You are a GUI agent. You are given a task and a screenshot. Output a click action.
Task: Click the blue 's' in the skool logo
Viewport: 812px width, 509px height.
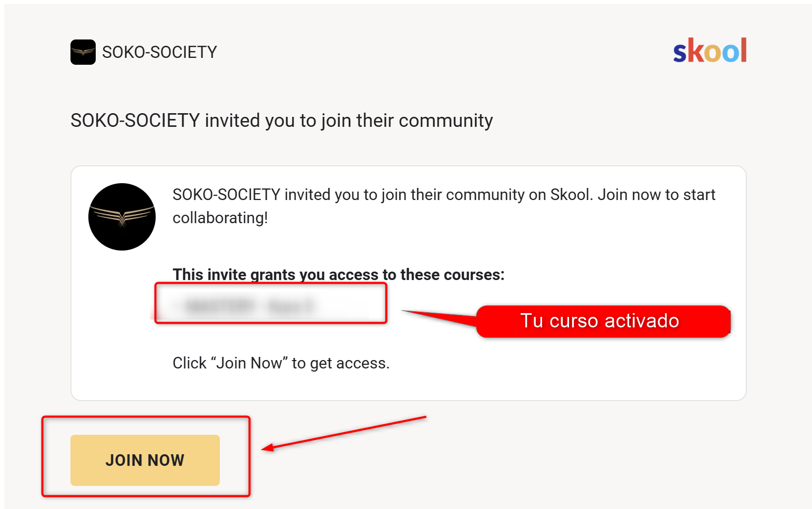[x=679, y=53]
